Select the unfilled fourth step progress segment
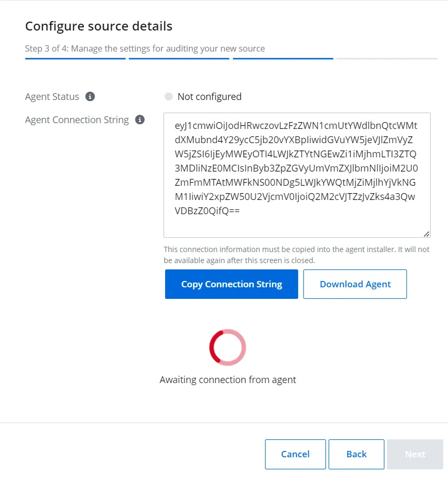448x482 pixels. tap(387, 58)
